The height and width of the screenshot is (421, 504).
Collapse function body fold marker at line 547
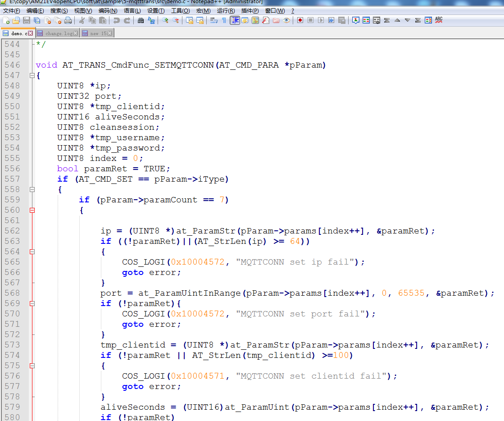click(x=32, y=75)
